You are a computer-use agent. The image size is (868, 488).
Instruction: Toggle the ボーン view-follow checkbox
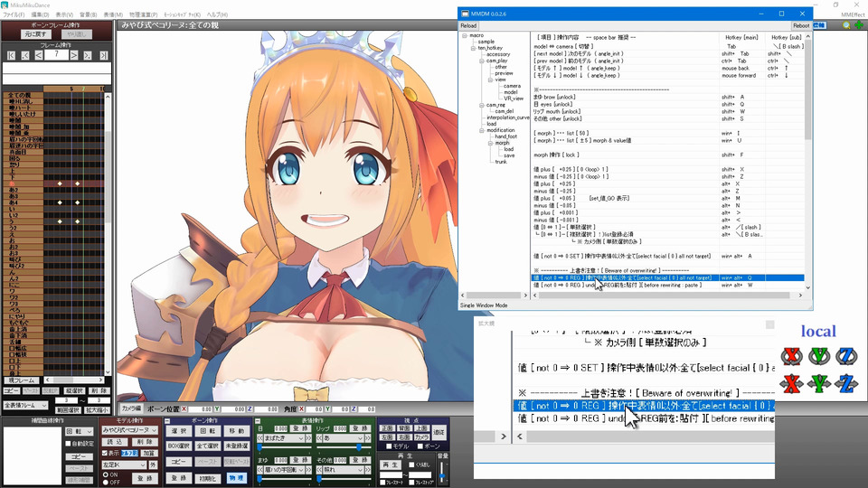(x=419, y=446)
